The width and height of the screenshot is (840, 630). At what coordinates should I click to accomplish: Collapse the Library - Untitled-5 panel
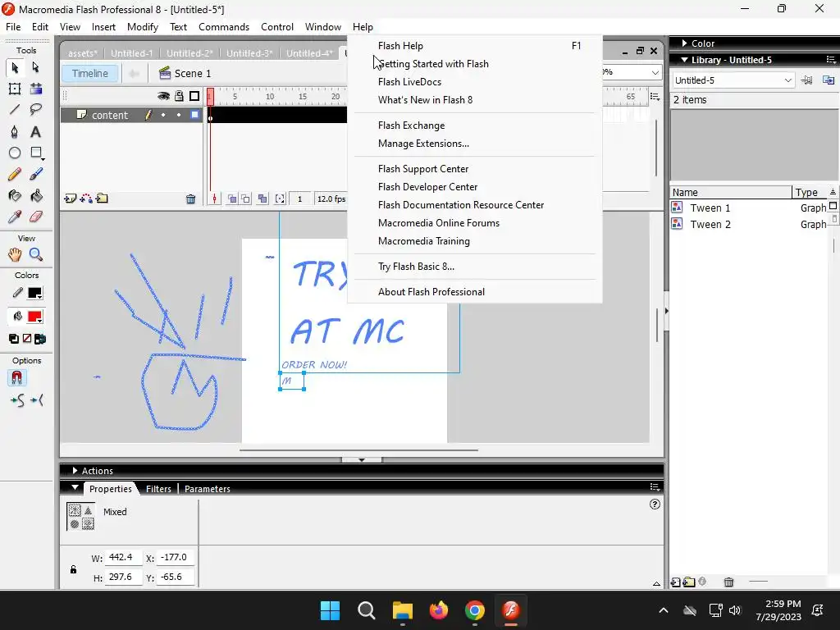pyautogui.click(x=685, y=60)
